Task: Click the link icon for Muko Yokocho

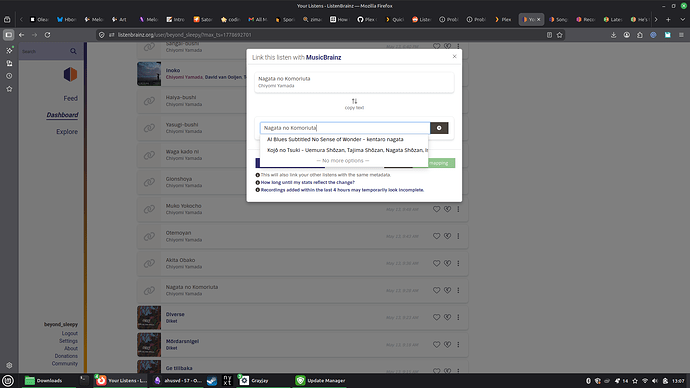Action: tap(149, 209)
